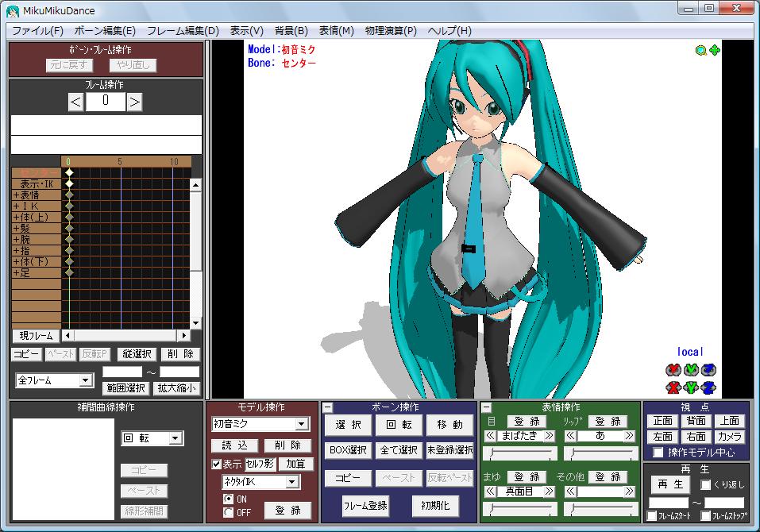Image resolution: width=760 pixels, height=532 pixels.
Task: Switch view with the 正面 button
Action: click(x=663, y=421)
